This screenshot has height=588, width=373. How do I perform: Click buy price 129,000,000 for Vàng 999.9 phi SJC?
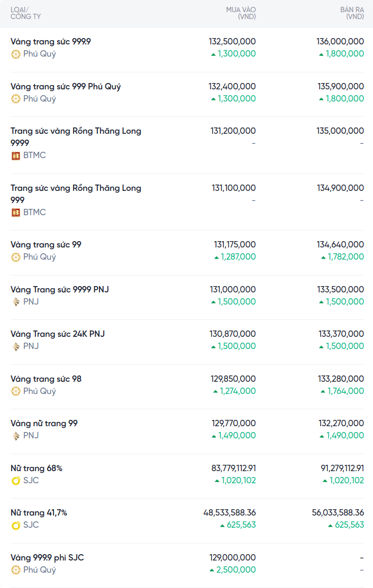tap(233, 557)
